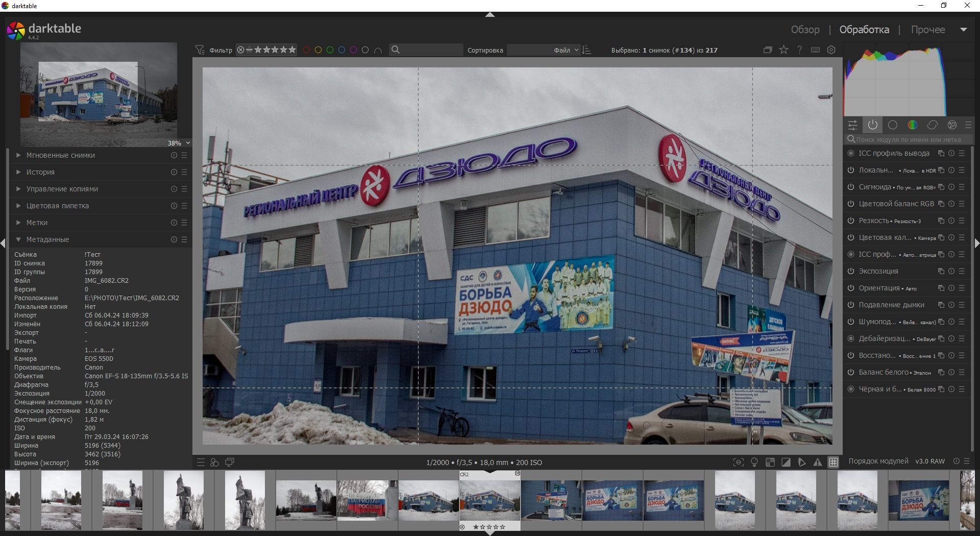Image resolution: width=980 pixels, height=536 pixels.
Task: Select the red color label filter
Action: [306, 50]
